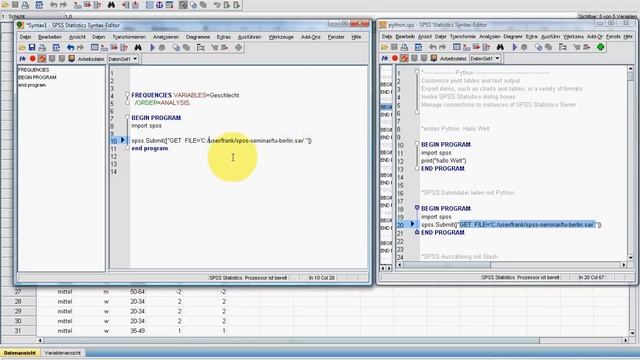Click SPSS Statistics Prozessor ist bereit status in Syntax1
This screenshot has width=640, height=360.
248,278
